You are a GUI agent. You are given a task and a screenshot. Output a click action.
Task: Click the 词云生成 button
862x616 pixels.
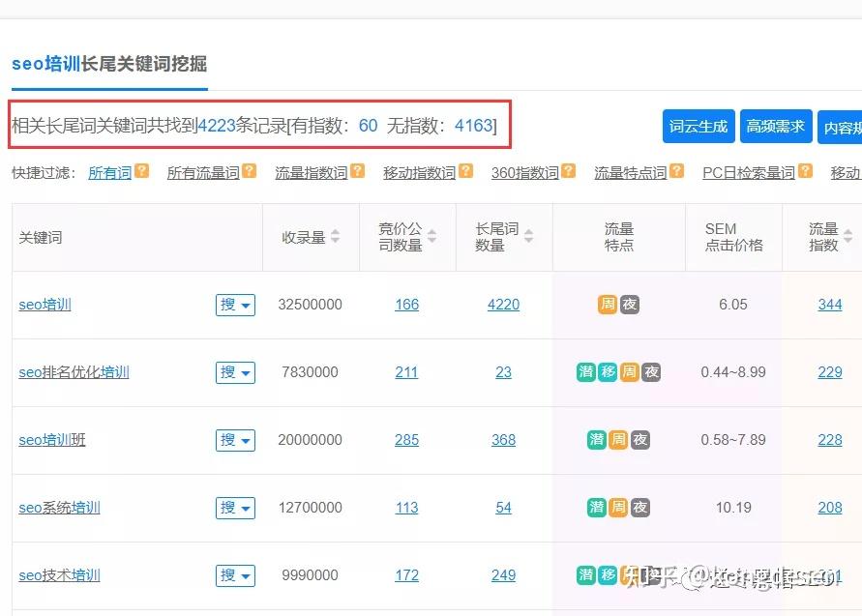tap(699, 126)
